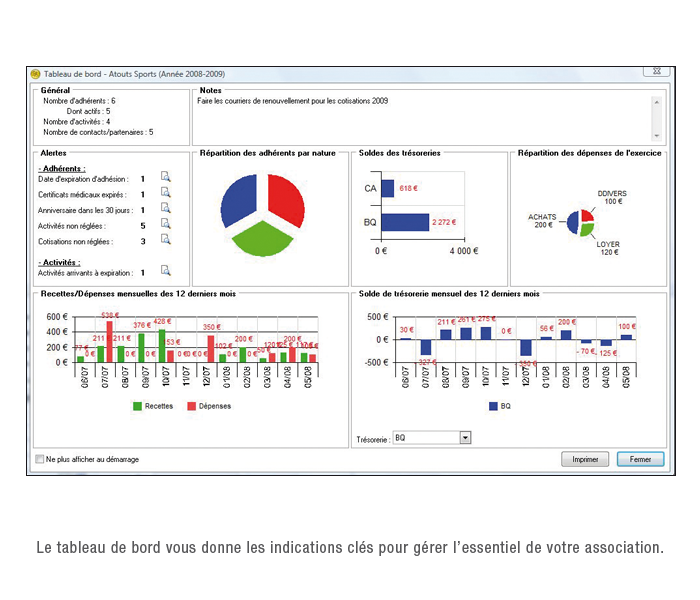Close the Tableau de bord window

(656, 73)
